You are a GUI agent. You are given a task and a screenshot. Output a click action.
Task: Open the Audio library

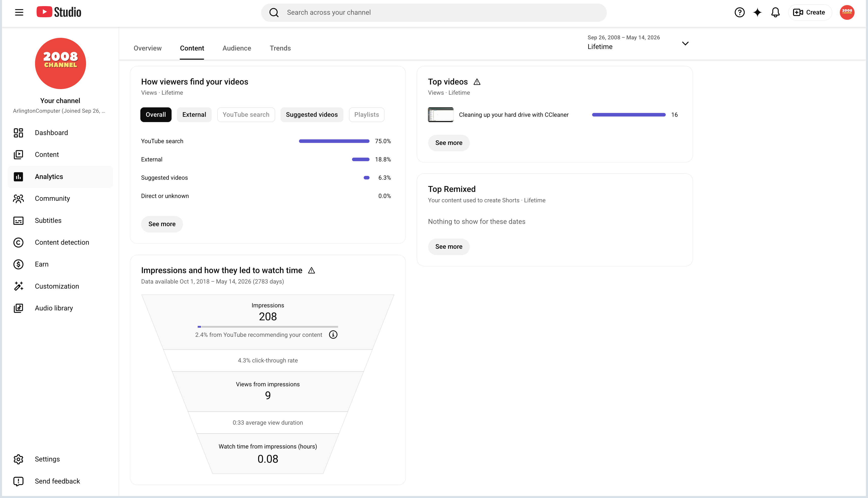60,308
